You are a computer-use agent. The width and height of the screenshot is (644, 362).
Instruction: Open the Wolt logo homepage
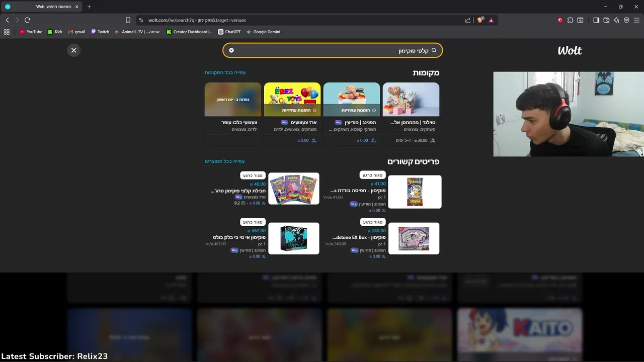570,50
